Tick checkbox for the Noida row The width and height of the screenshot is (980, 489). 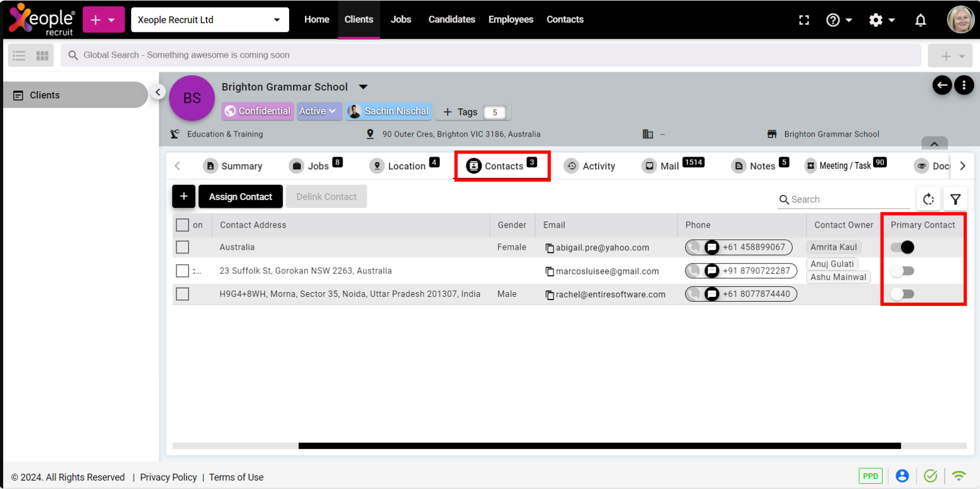click(x=182, y=294)
